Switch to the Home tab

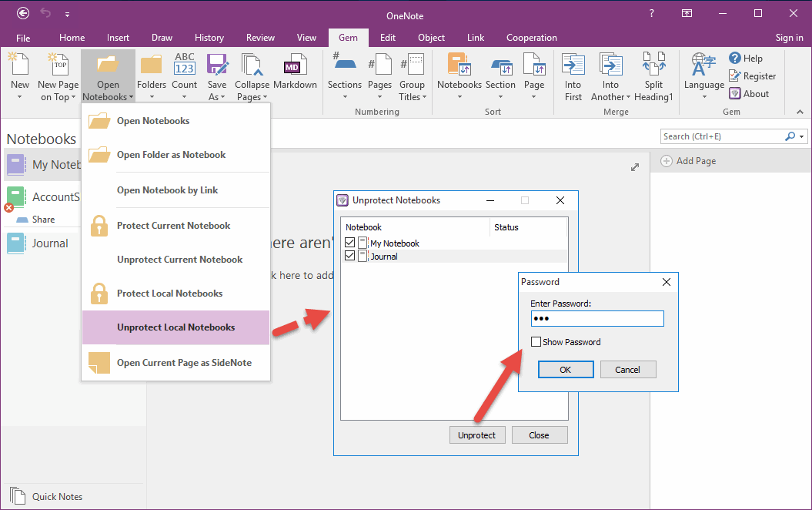point(72,38)
